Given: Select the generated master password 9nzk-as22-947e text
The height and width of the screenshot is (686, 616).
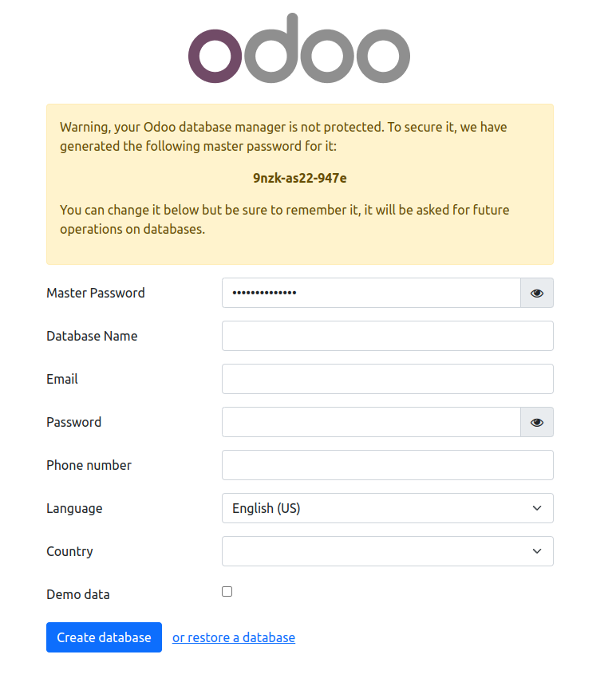Looking at the screenshot, I should 299,178.
